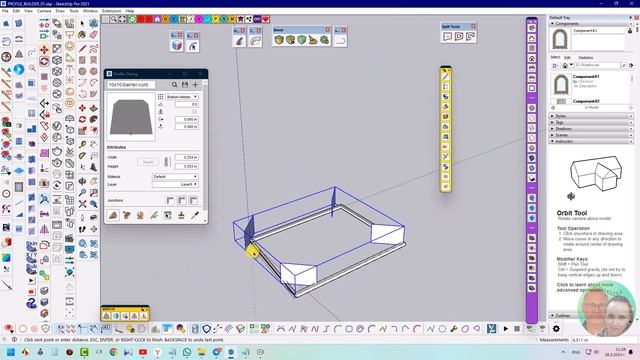This screenshot has width=640, height=360.
Task: Click the home icon in top toolbar
Action: click(x=157, y=19)
